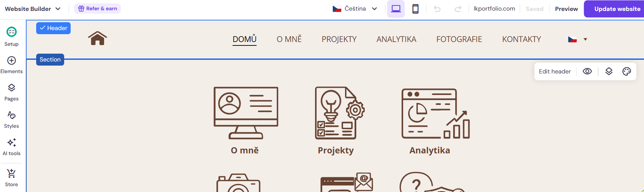Open lkportfolio.com domain link
The height and width of the screenshot is (192, 644).
pos(494,9)
